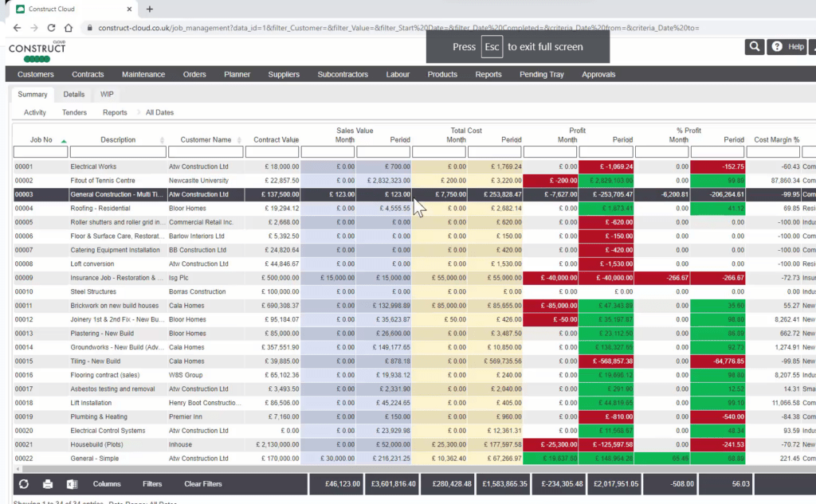The width and height of the screenshot is (816, 504).
Task: Select Lift Installation job row
Action: pos(414,403)
